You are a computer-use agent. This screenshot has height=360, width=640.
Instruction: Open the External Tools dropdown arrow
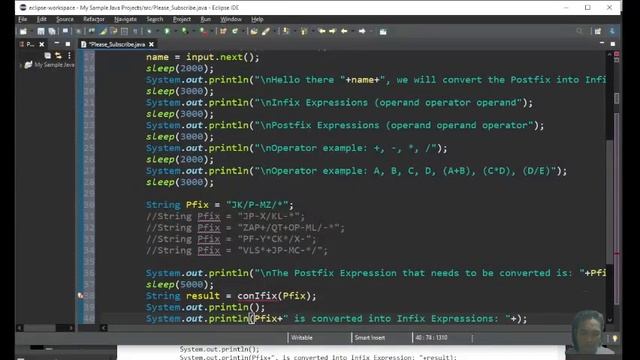(211, 31)
